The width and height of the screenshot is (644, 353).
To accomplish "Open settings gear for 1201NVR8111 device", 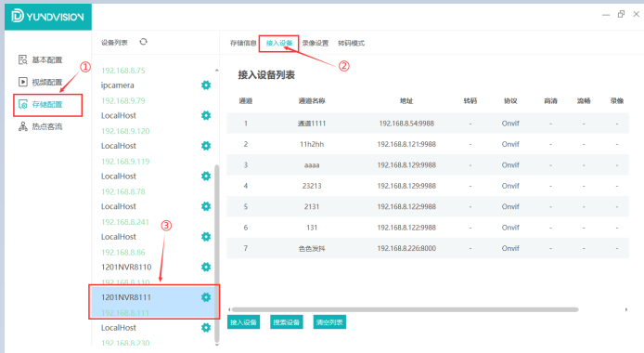I will tap(206, 297).
